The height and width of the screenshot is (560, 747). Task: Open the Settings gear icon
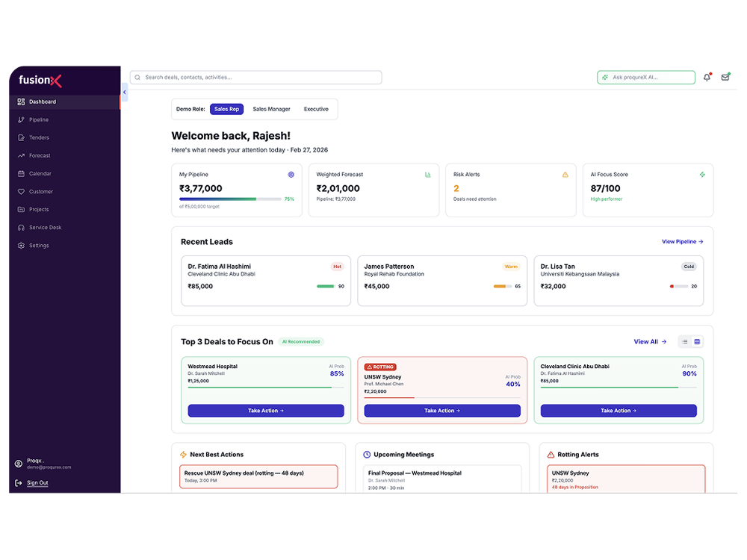coord(21,246)
